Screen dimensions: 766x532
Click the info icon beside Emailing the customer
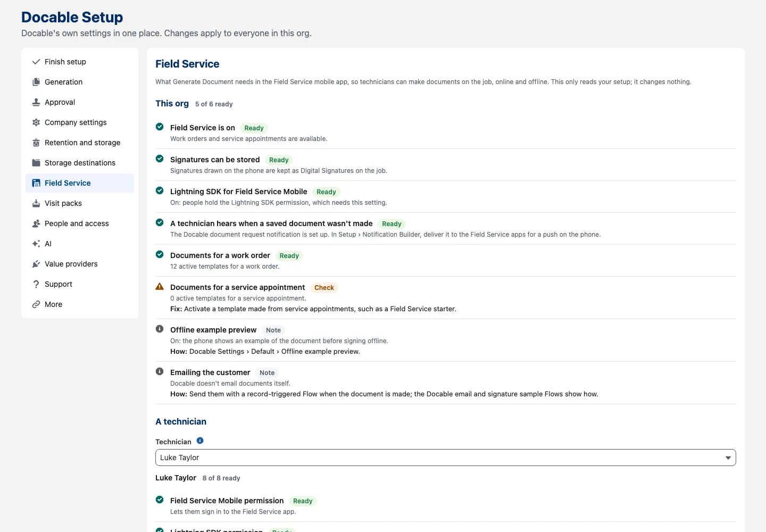click(160, 371)
